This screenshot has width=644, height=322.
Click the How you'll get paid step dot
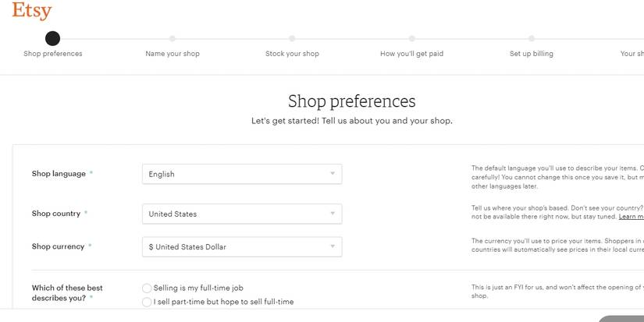(411, 38)
